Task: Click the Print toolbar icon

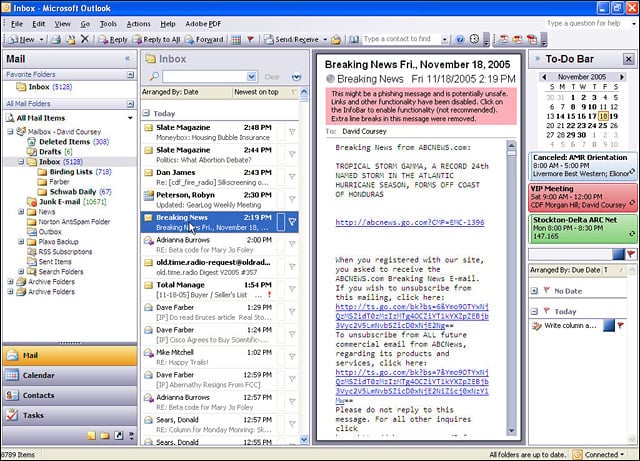Action: (56, 40)
